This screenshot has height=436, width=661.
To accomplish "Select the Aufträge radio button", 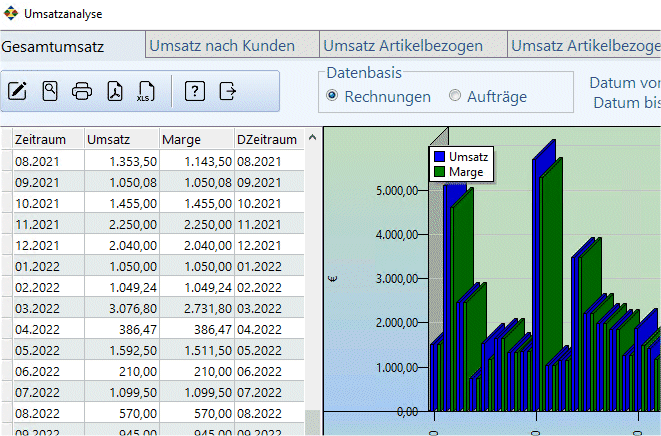I will pos(454,96).
